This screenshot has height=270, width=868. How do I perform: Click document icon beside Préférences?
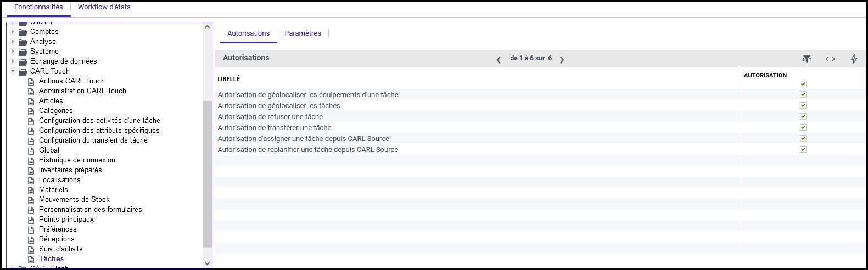point(31,229)
